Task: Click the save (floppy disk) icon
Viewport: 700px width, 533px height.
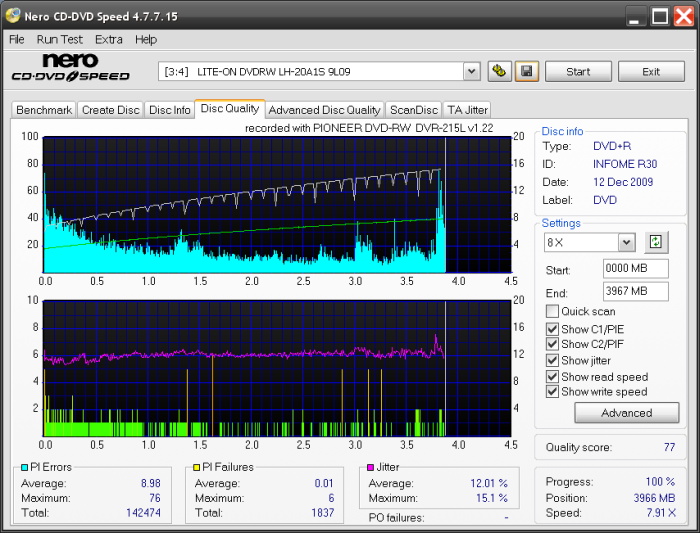Action: 528,72
